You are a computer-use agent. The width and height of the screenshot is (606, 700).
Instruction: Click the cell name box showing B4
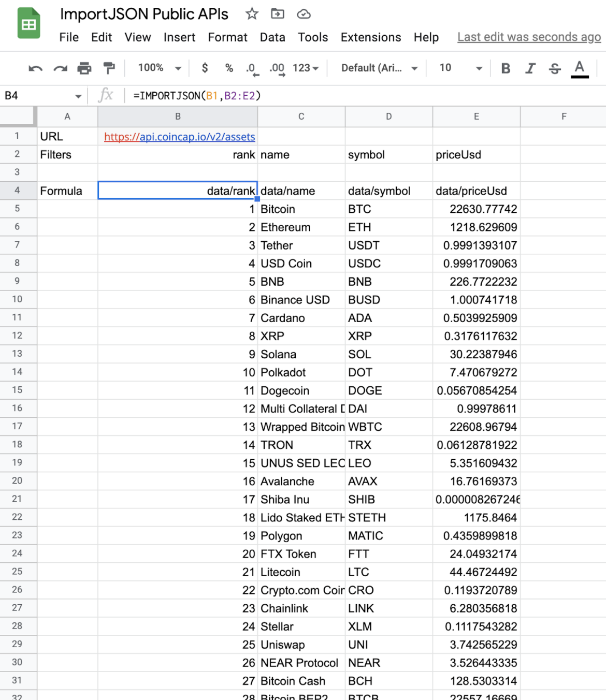pos(42,96)
